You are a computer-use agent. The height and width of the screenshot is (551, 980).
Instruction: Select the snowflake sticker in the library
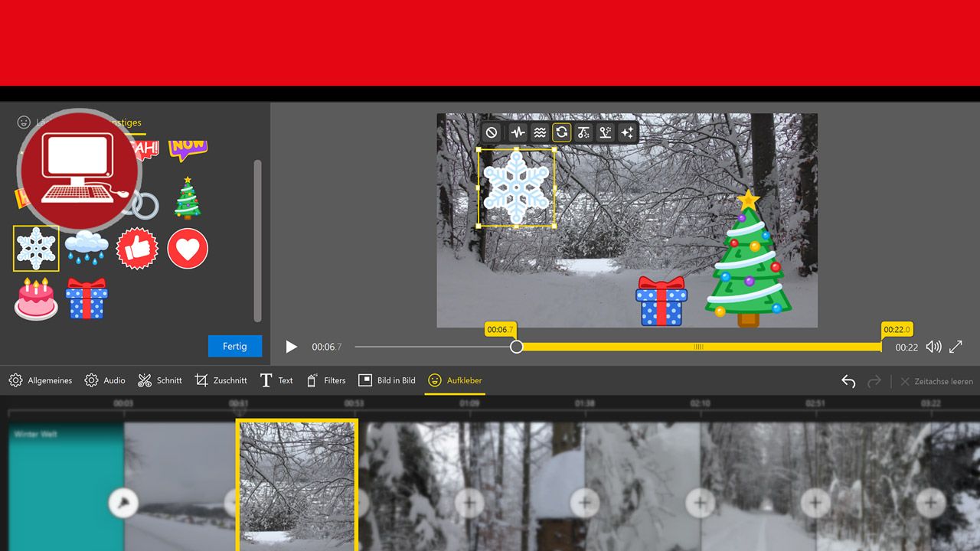pyautogui.click(x=35, y=249)
